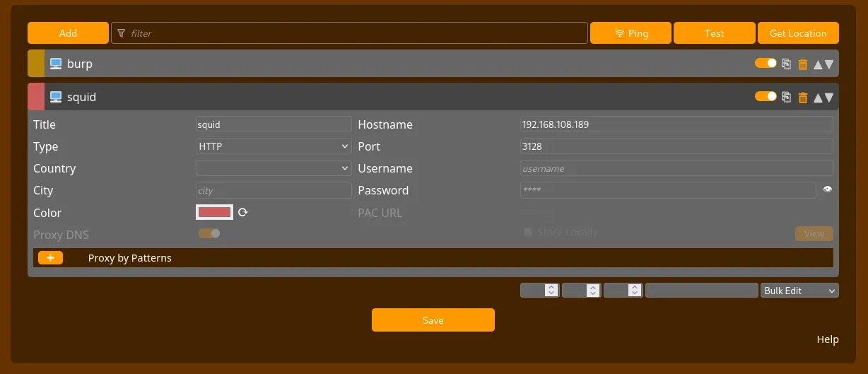Expand the Country dropdown
The width and height of the screenshot is (868, 374).
[274, 168]
